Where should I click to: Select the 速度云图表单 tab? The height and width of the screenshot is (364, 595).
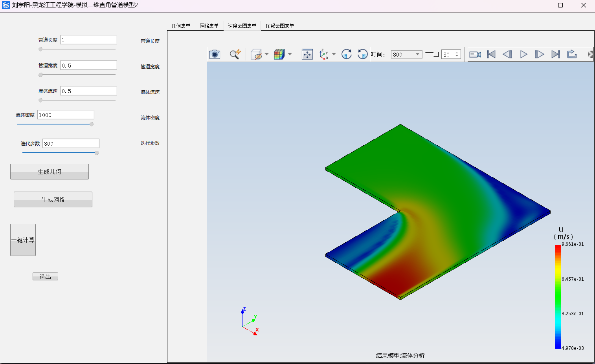[x=242, y=26]
